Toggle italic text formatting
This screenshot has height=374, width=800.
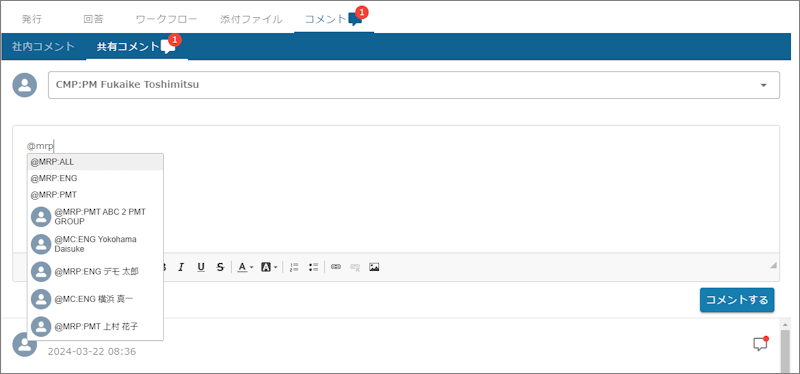(x=181, y=267)
